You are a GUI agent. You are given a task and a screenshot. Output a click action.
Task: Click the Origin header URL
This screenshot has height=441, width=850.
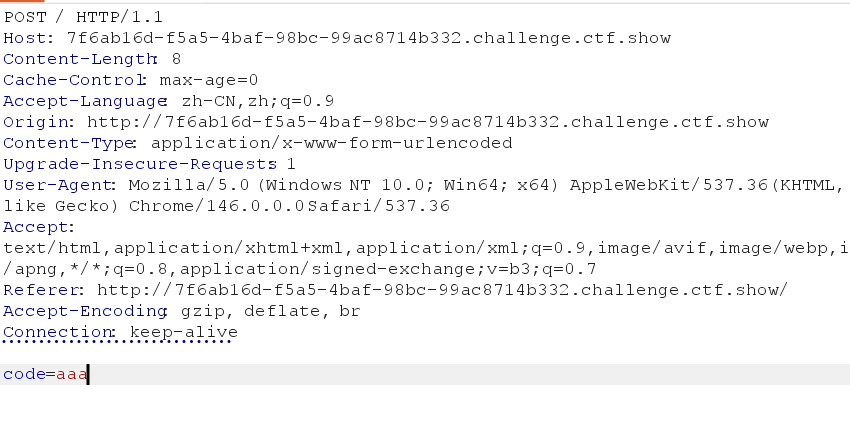428,122
